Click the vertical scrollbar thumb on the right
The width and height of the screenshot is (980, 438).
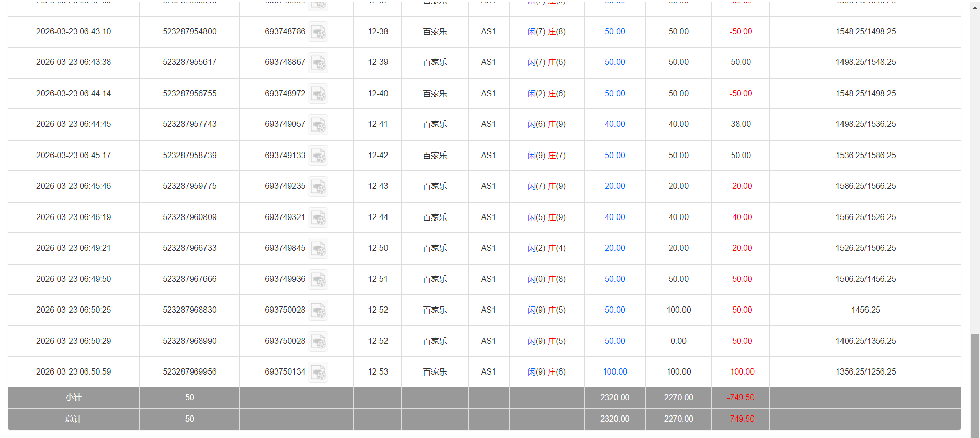coord(975,384)
